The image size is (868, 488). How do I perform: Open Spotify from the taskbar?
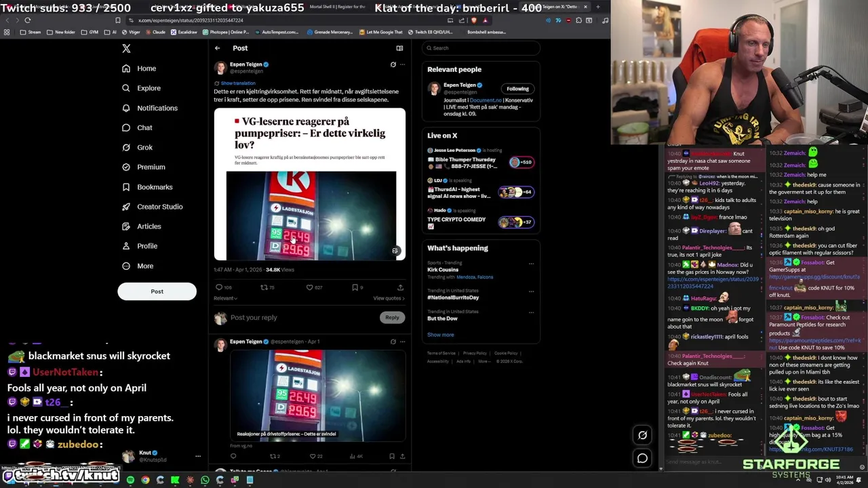[x=130, y=480]
